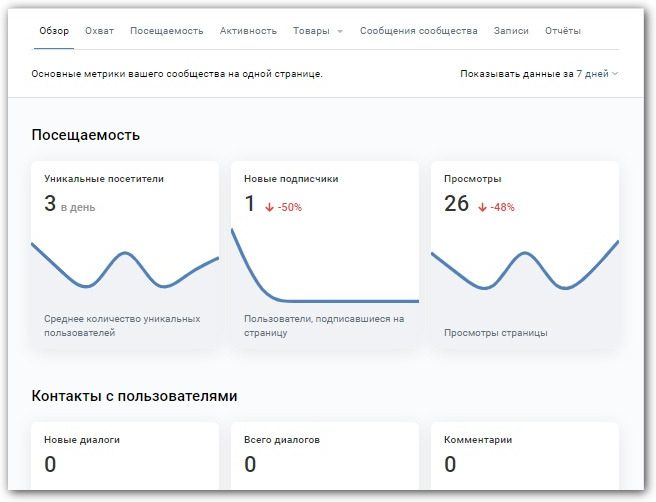Viewport: 656px width, 502px height.
Task: Click the chevron next to 7 дней
Action: pos(615,74)
